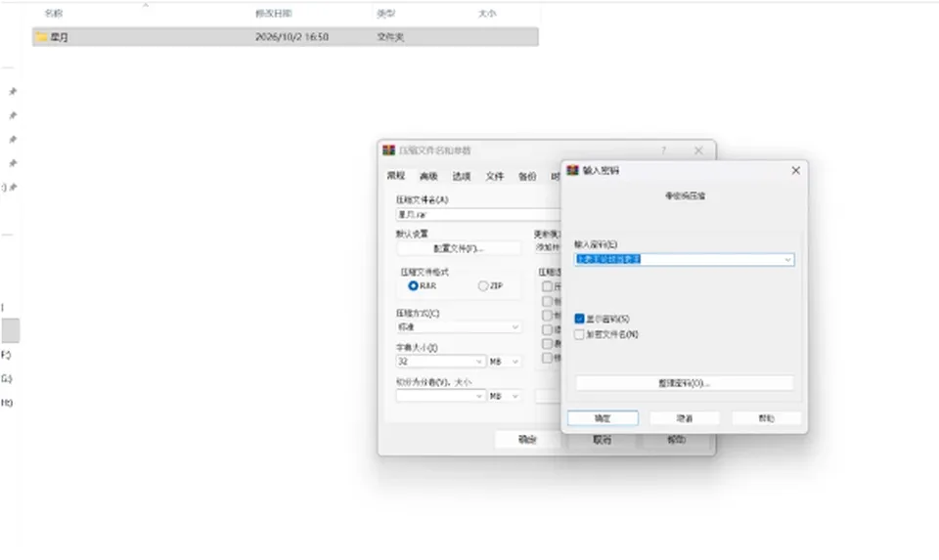Click WinRAR icon in 输入密码 dialog title

click(x=572, y=170)
